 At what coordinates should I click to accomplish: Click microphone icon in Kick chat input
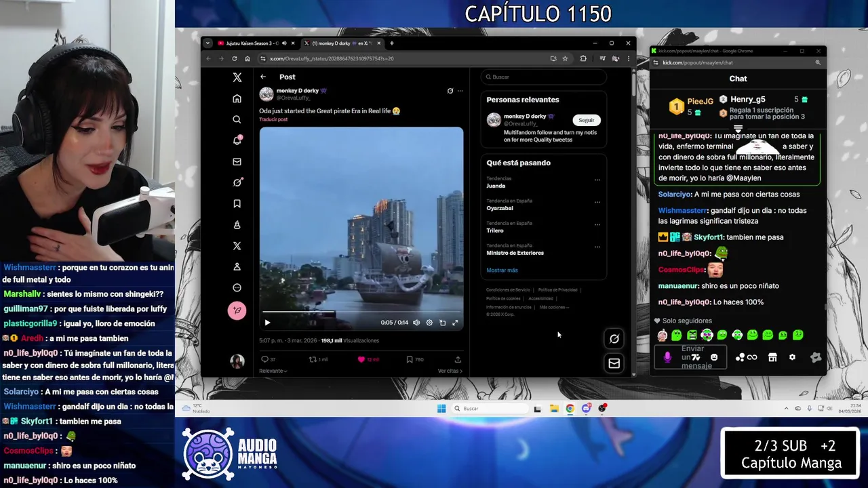click(667, 357)
